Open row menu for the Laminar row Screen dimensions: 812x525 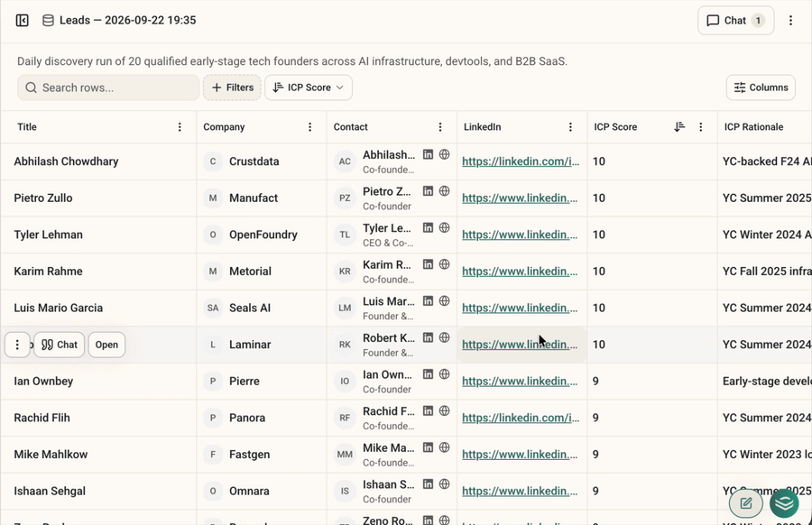pyautogui.click(x=17, y=345)
